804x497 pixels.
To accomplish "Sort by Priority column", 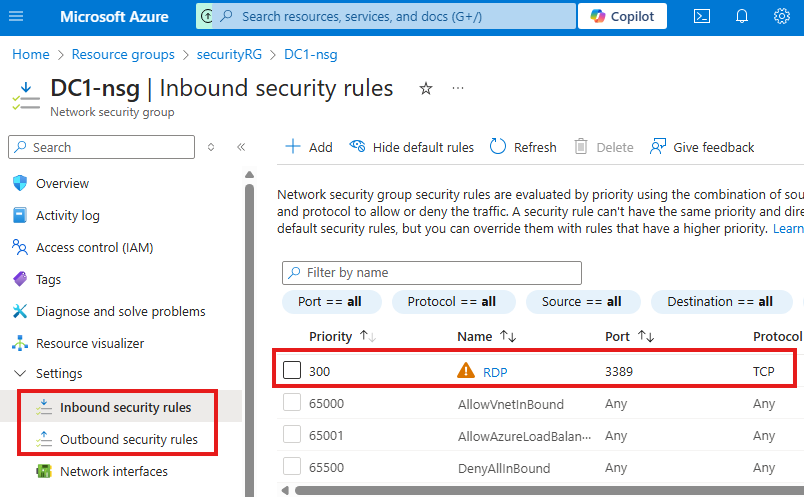I will click(343, 336).
